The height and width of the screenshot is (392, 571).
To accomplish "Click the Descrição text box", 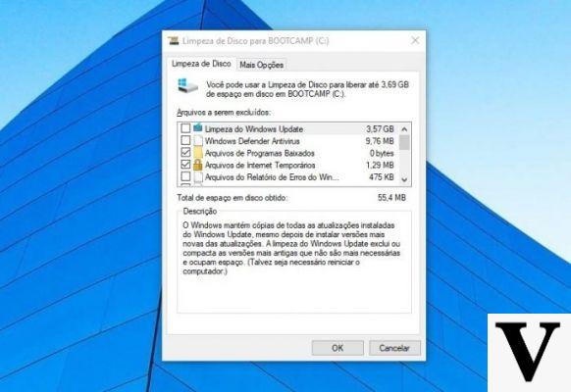I will (x=294, y=263).
